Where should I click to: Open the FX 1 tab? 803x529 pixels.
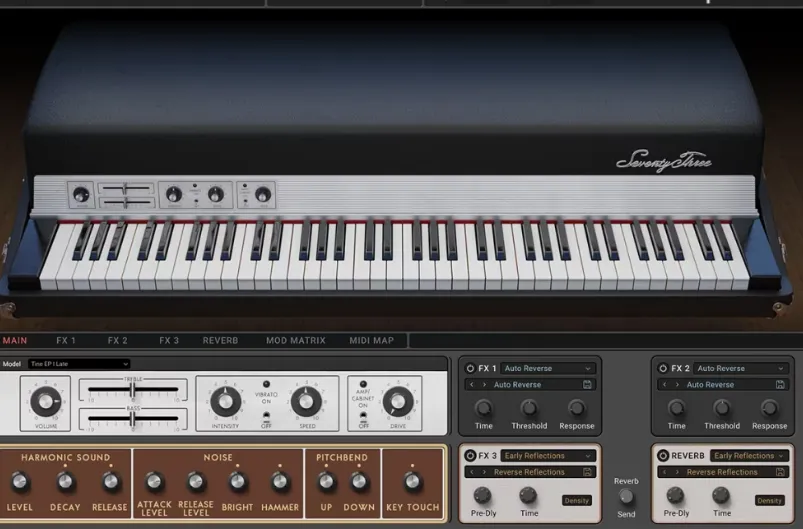tap(66, 341)
